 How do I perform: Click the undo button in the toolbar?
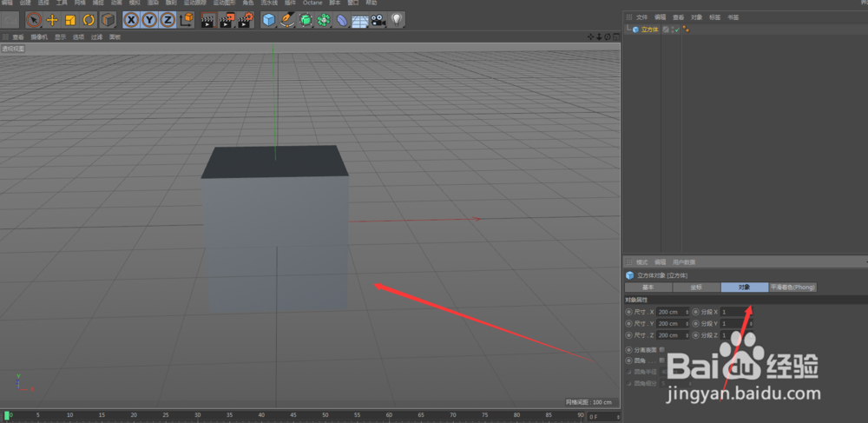(10, 21)
